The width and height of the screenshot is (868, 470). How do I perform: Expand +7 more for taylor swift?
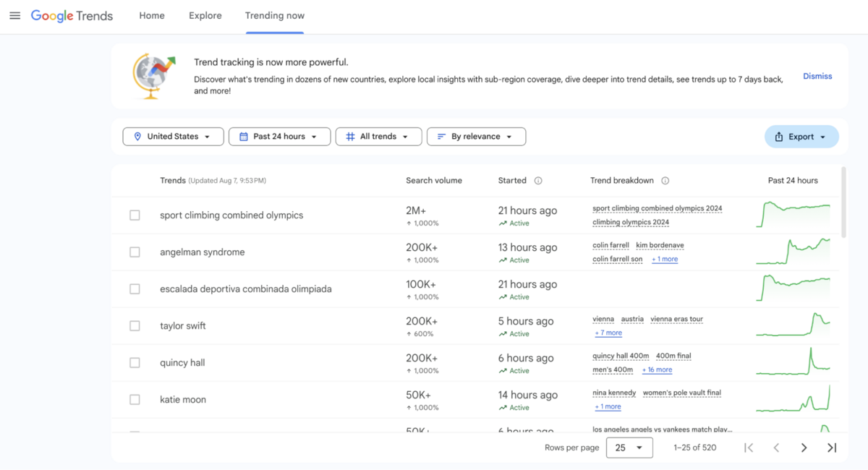tap(608, 333)
